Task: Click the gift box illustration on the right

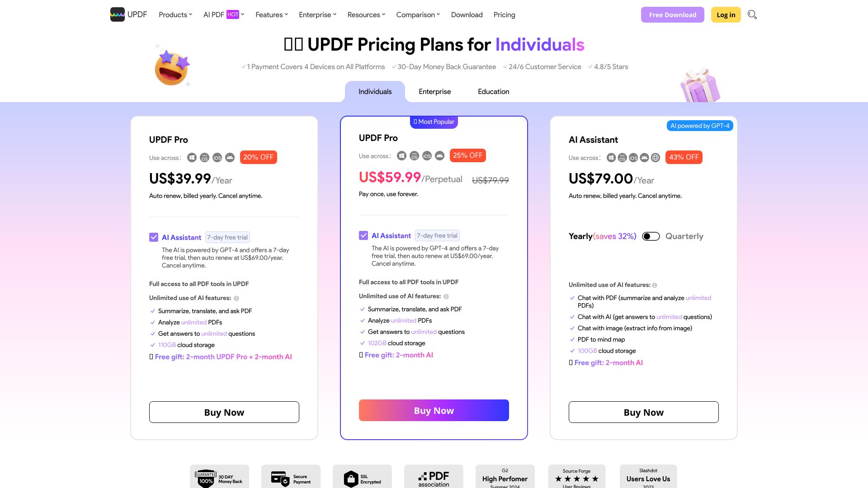Action: [x=700, y=85]
